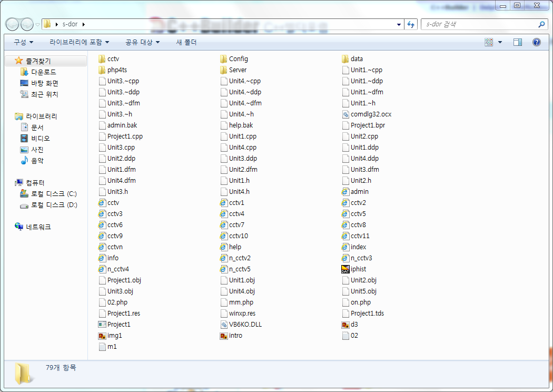Open the 라이브러리에 포함 menu
The height and width of the screenshot is (392, 553).
point(79,42)
